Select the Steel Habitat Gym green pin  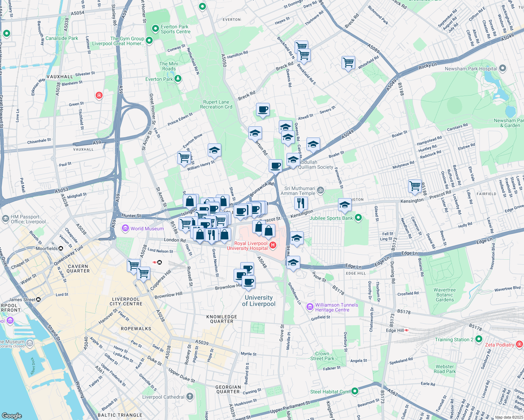click(354, 391)
